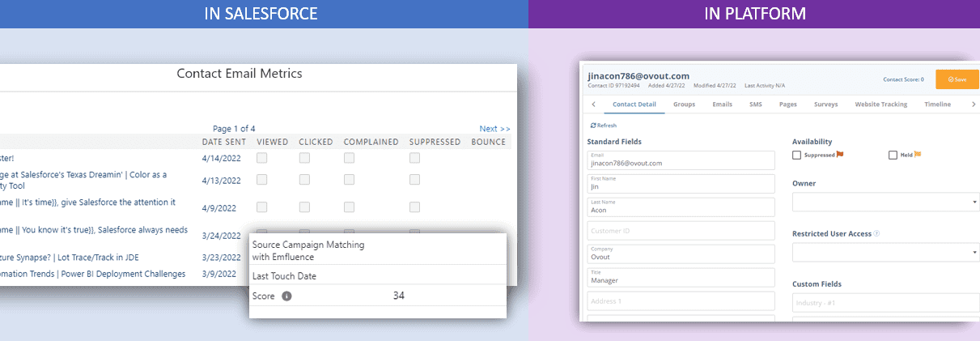The image size is (980, 341).
Task: Click the jinacon786@ovout.com contact heading
Action: coord(638,75)
